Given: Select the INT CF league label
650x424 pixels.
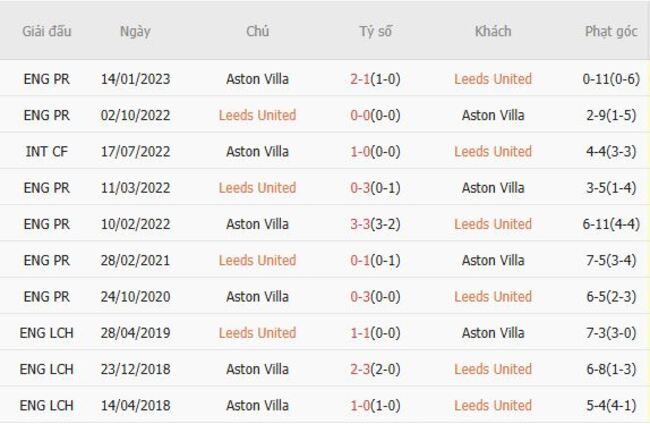Looking at the screenshot, I should (47, 151).
